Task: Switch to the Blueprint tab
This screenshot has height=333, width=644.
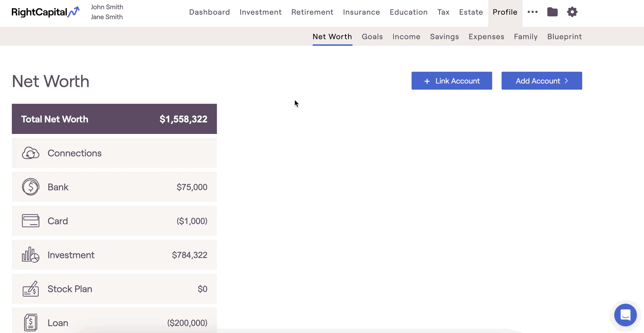Action: [564, 36]
